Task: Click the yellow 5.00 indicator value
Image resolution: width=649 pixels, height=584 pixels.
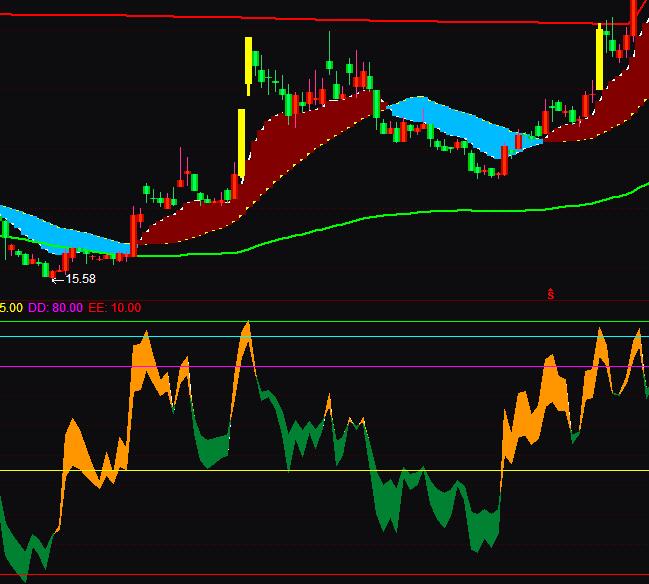Action: click(11, 308)
